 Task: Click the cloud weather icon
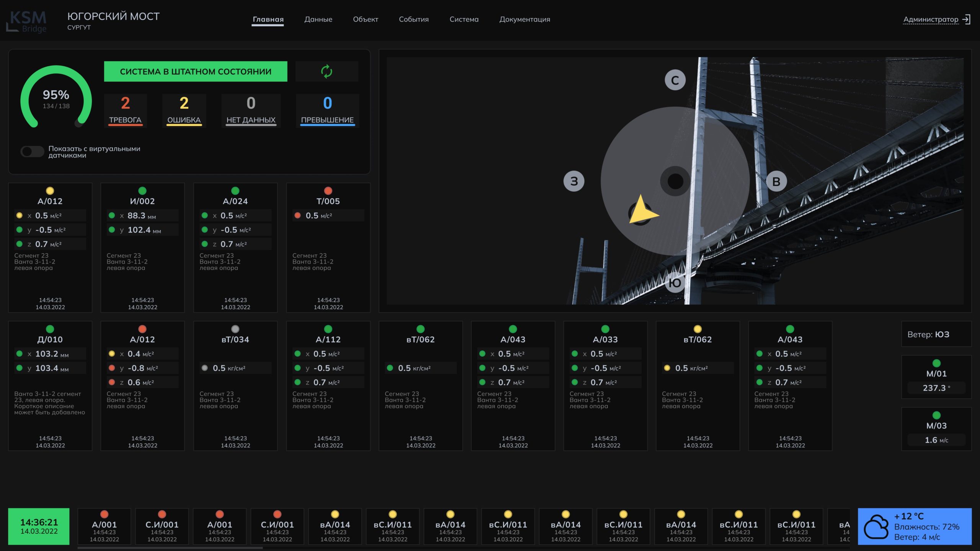coord(876,527)
